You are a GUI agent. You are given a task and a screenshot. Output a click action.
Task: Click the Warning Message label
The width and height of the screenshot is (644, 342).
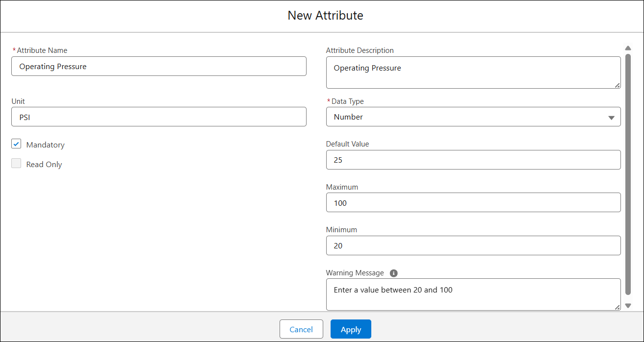(x=355, y=272)
